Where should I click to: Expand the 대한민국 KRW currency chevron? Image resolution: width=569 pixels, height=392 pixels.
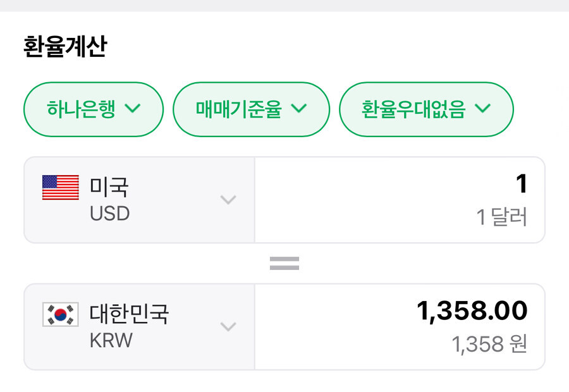pos(228,326)
